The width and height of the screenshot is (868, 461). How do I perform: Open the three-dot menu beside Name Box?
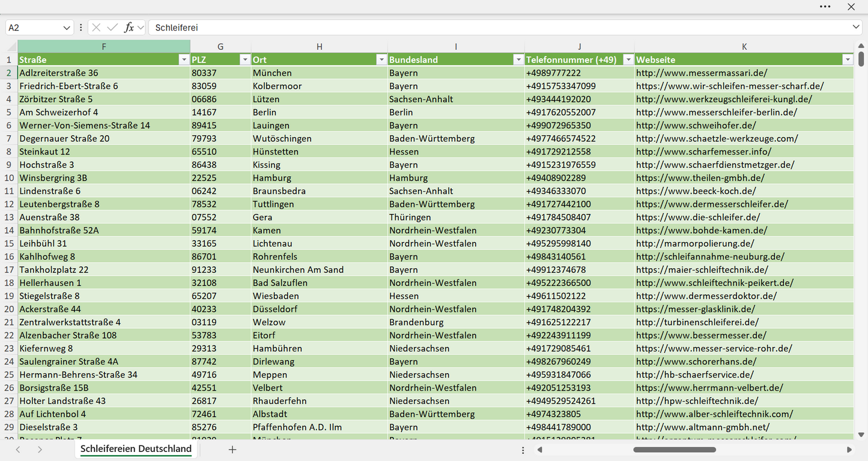pyautogui.click(x=81, y=28)
